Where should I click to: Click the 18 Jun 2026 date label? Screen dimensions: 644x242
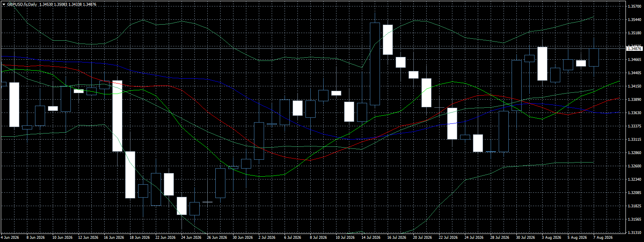[140, 238]
